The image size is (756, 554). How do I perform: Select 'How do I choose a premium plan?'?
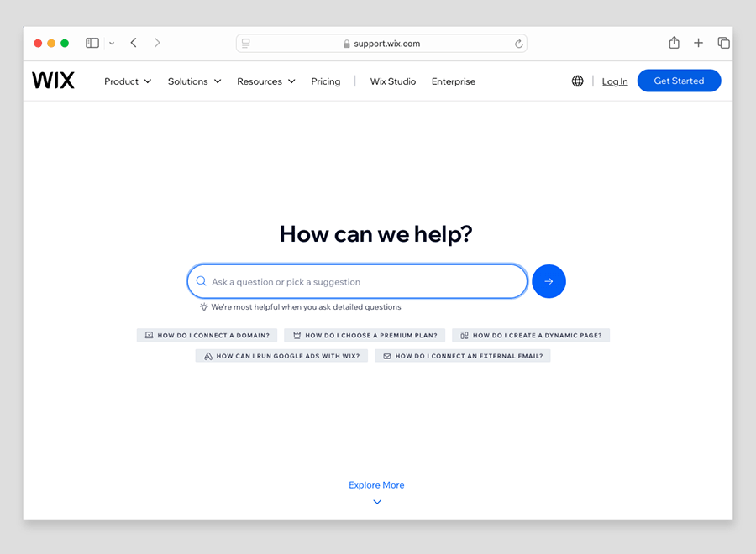coord(365,335)
